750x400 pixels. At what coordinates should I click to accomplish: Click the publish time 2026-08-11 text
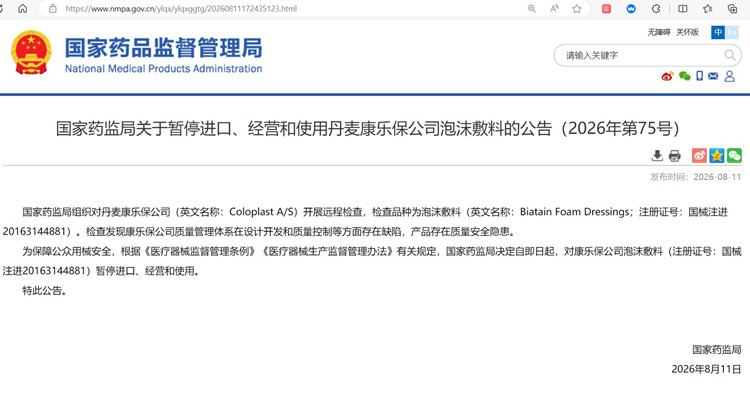point(695,177)
